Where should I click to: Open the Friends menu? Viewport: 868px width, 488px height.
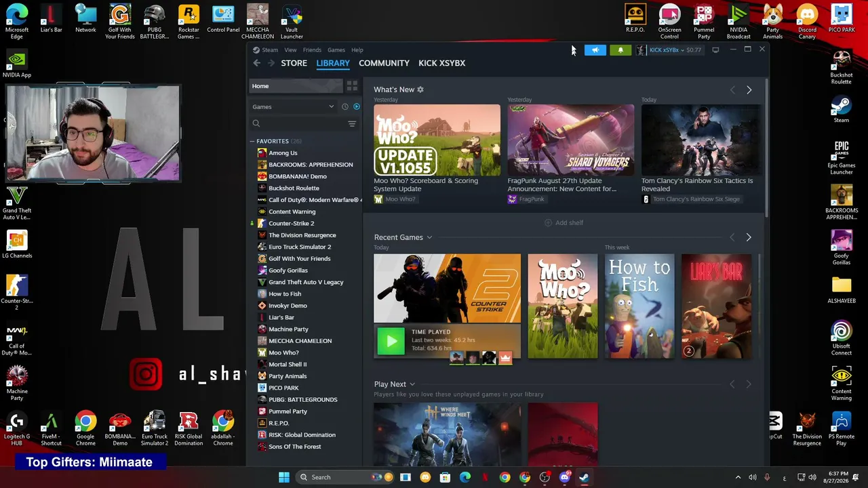click(x=312, y=49)
